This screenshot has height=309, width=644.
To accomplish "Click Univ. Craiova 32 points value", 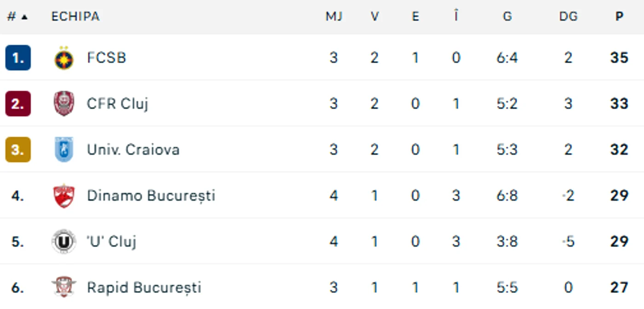I will click(x=619, y=150).
